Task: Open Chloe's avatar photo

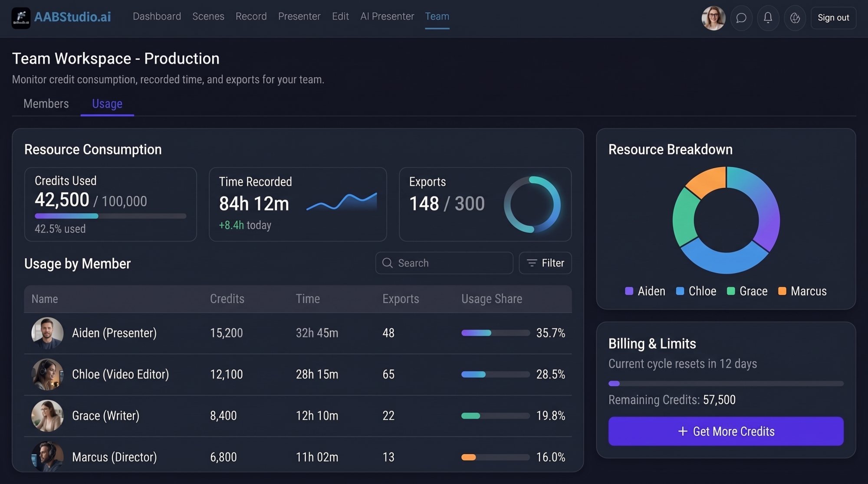Action: (47, 374)
